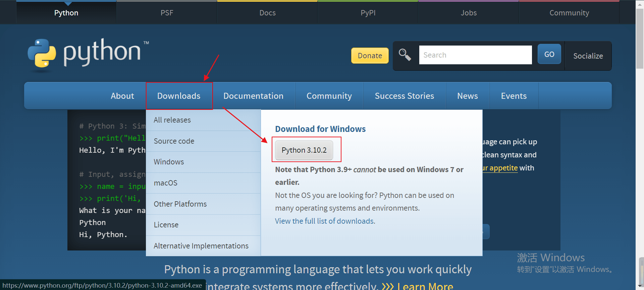Click the 'Download for Windows' heading
This screenshot has width=644, height=290.
[320, 129]
